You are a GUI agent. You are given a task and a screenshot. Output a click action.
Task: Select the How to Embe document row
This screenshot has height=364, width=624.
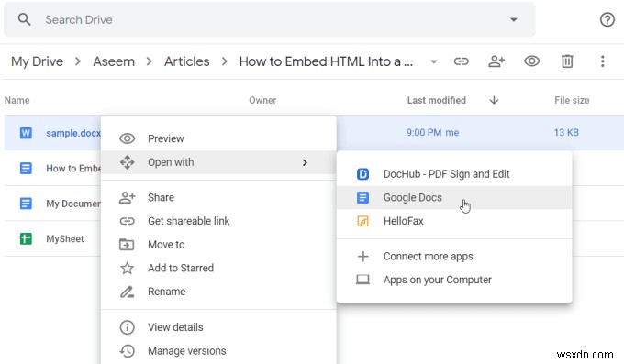tap(52, 169)
